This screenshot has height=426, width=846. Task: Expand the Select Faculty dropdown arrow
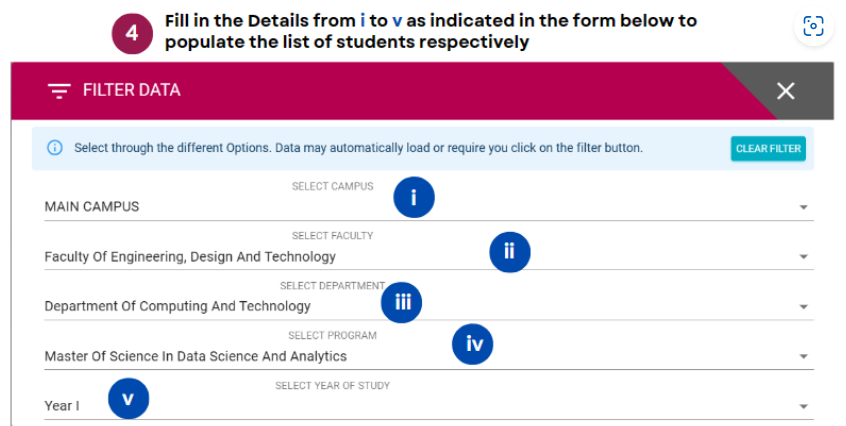(803, 257)
